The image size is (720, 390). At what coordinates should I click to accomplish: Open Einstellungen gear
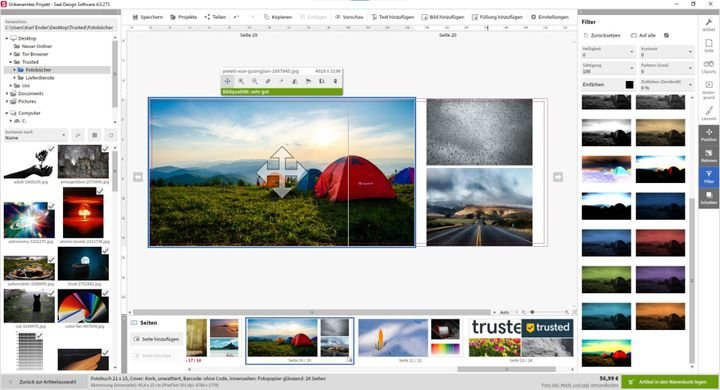click(550, 17)
